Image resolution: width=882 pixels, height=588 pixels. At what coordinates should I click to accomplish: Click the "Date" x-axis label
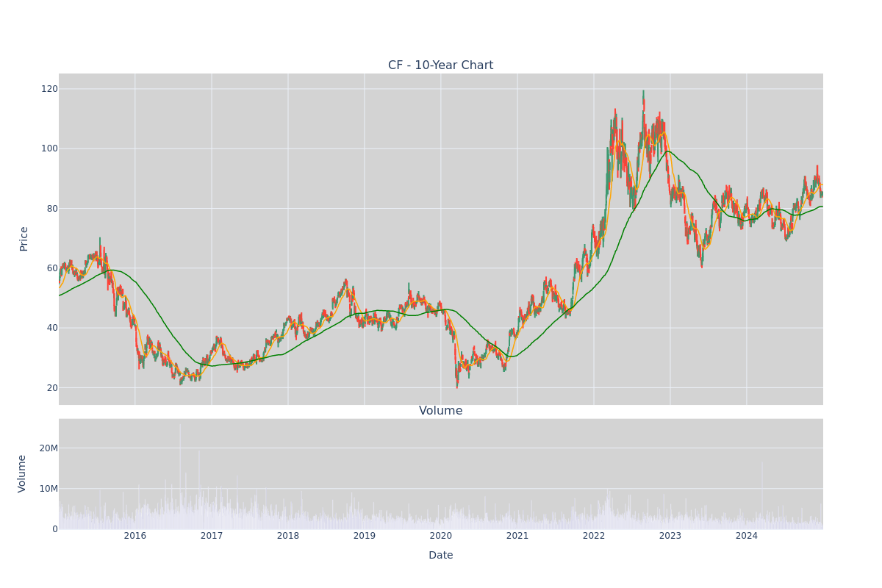click(x=441, y=556)
